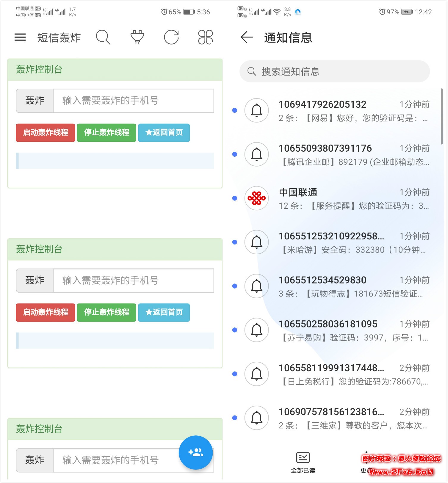Tap the 5:36 clock in left status bar

point(203,12)
